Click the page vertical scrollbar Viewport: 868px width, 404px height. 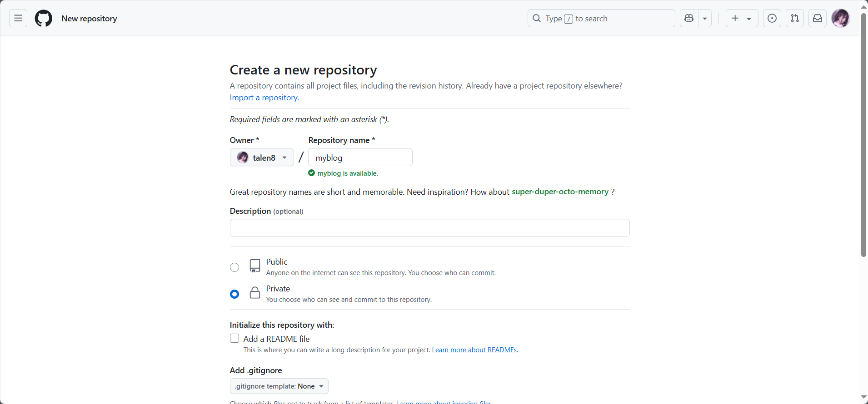click(863, 136)
